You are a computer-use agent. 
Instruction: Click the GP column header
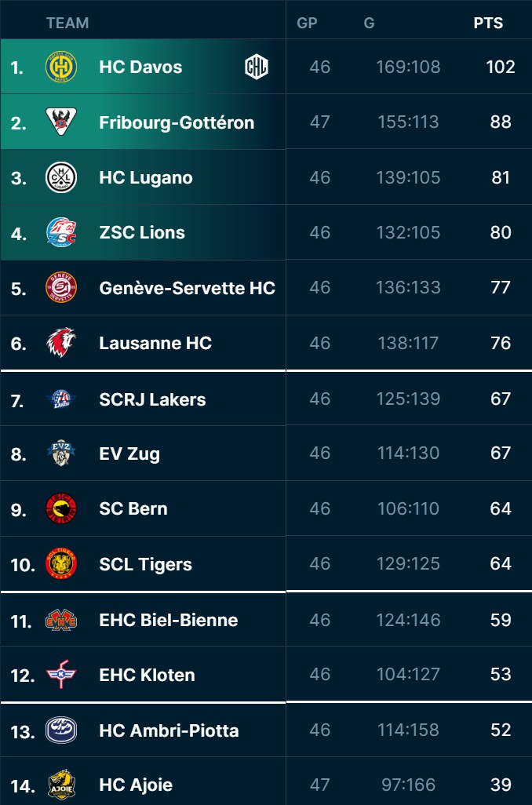click(x=307, y=24)
